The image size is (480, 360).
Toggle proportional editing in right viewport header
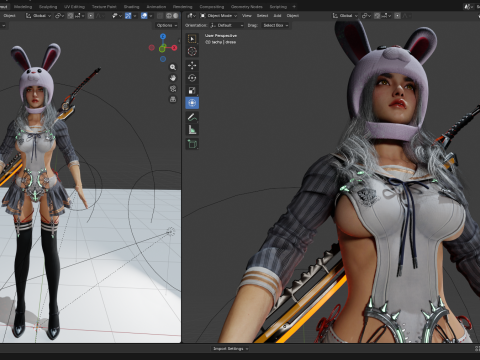coord(397,16)
